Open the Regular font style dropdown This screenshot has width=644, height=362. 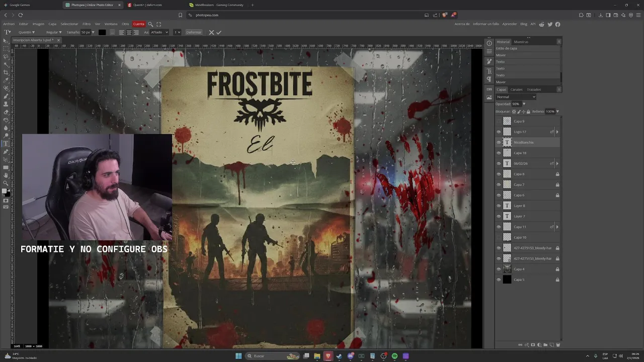click(54, 32)
